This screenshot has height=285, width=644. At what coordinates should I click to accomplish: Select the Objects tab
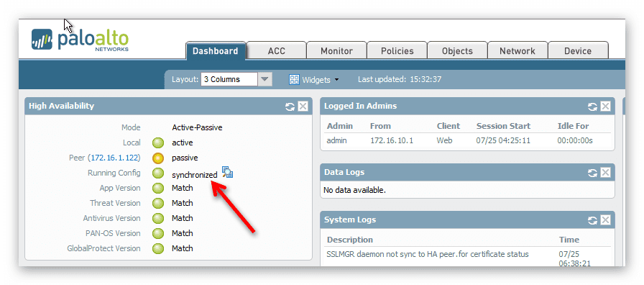coord(457,51)
